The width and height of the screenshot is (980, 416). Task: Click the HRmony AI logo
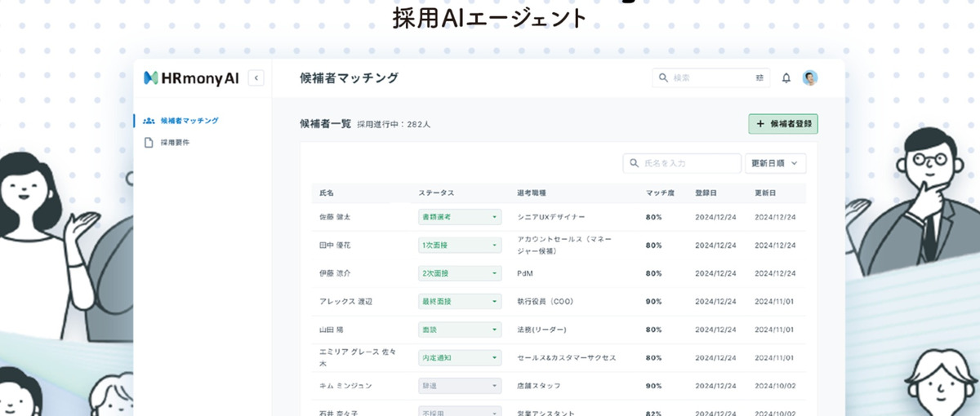(191, 77)
